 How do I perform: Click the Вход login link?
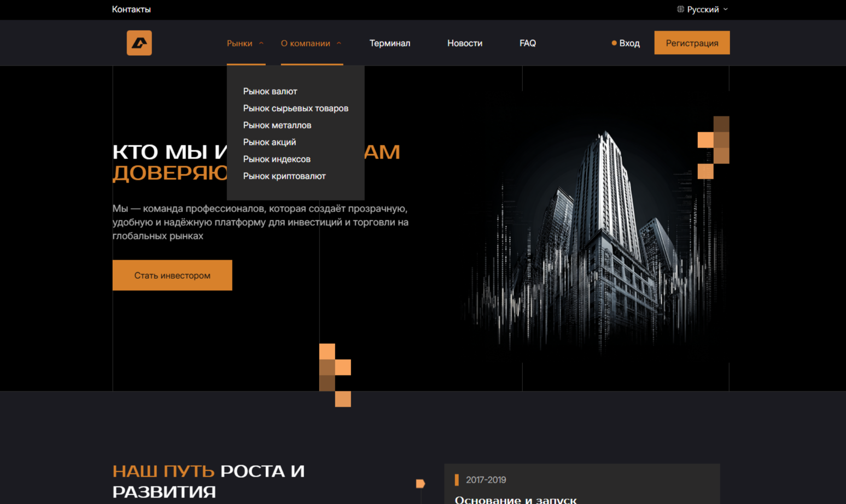629,43
